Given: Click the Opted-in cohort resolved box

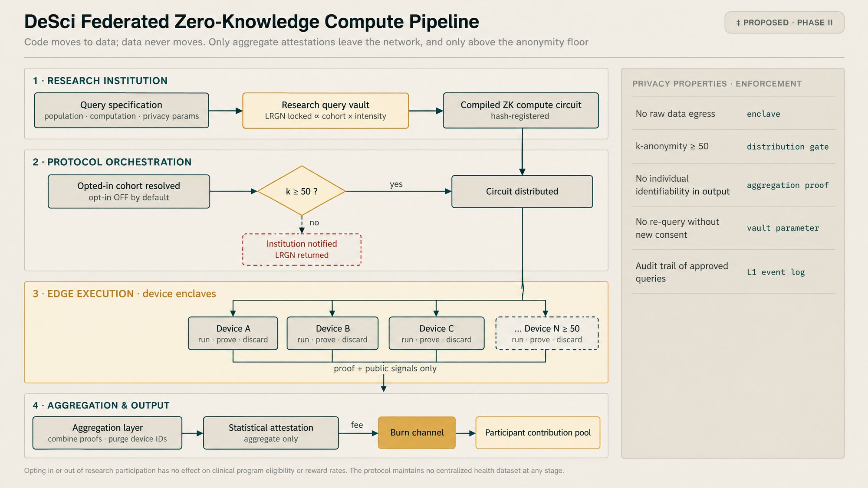Looking at the screenshot, I should (x=129, y=191).
